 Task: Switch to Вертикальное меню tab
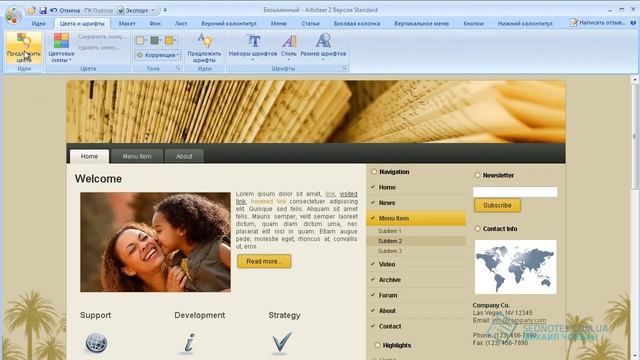click(x=422, y=24)
